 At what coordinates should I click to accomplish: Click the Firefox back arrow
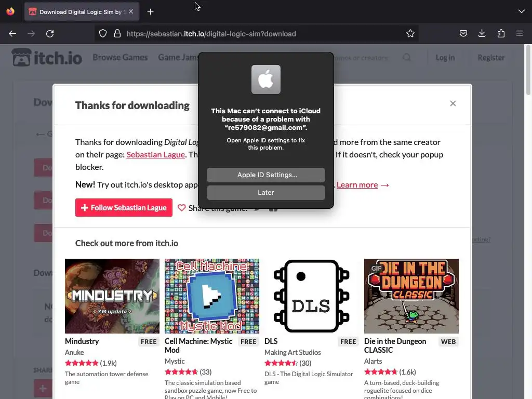[x=12, y=34]
